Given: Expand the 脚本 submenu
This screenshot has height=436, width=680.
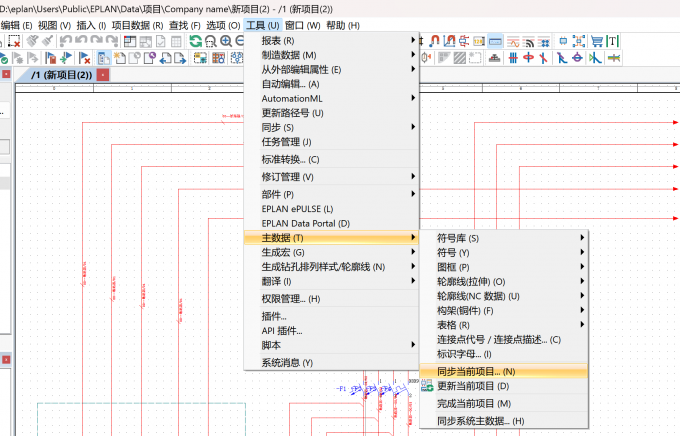Looking at the screenshot, I should (332, 345).
